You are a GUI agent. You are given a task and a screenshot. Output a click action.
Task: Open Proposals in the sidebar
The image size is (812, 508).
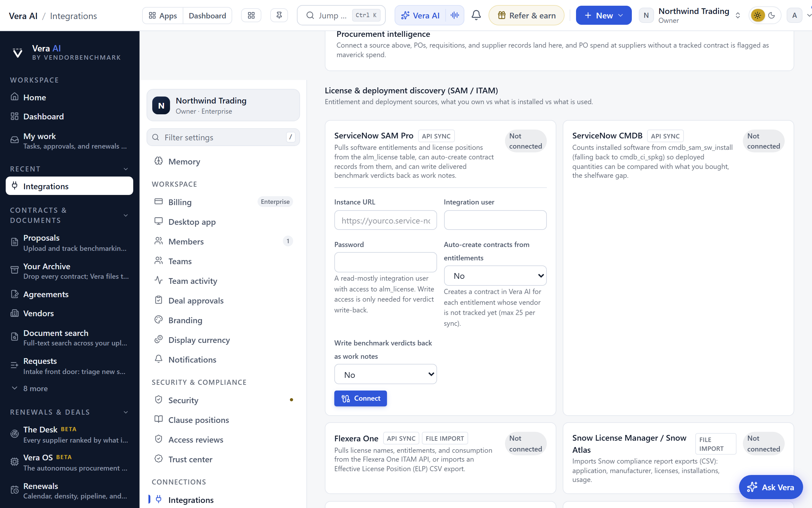click(69, 243)
